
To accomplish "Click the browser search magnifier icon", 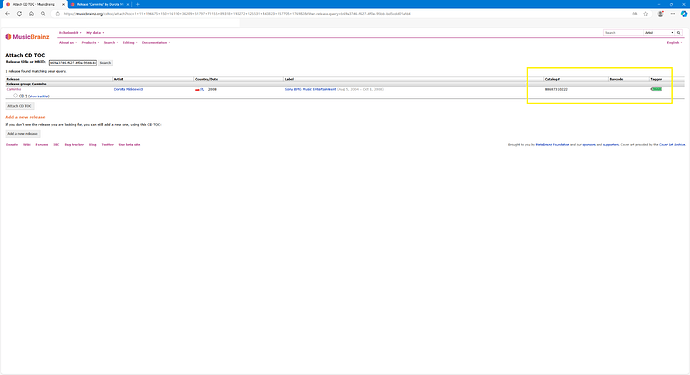I will coord(43,14).
